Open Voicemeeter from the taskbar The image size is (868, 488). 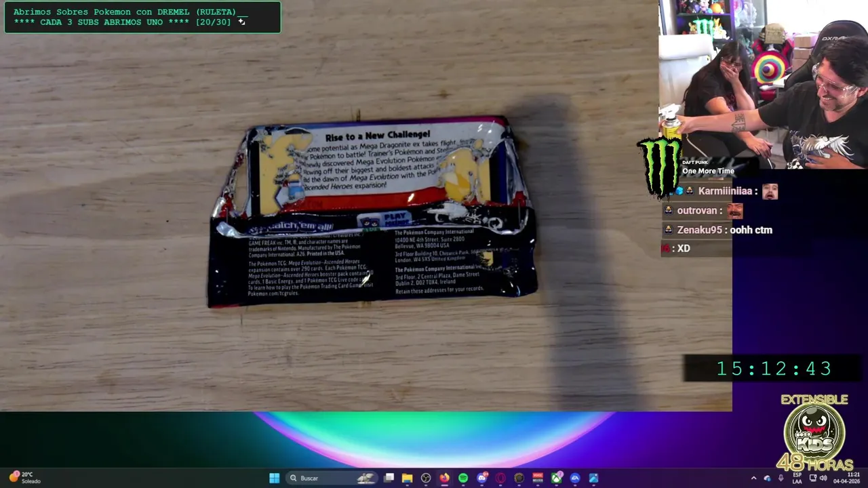pyautogui.click(x=538, y=478)
